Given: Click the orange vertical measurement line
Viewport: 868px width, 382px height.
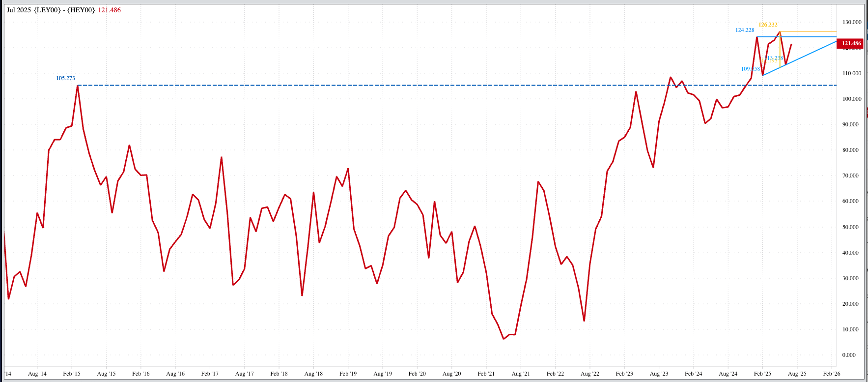Looking at the screenshot, I should [780, 49].
